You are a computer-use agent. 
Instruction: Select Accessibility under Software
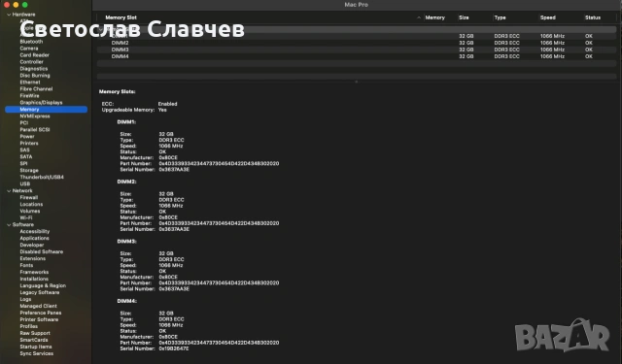[x=35, y=231]
